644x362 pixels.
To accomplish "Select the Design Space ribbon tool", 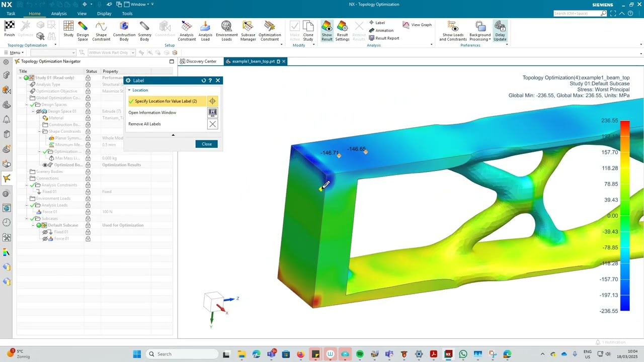I will pyautogui.click(x=83, y=30).
